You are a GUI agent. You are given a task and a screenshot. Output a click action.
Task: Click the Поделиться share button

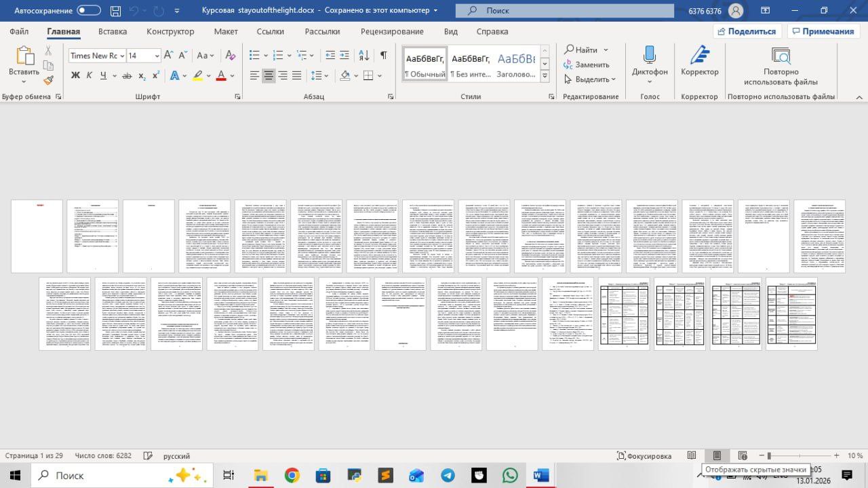click(x=748, y=31)
